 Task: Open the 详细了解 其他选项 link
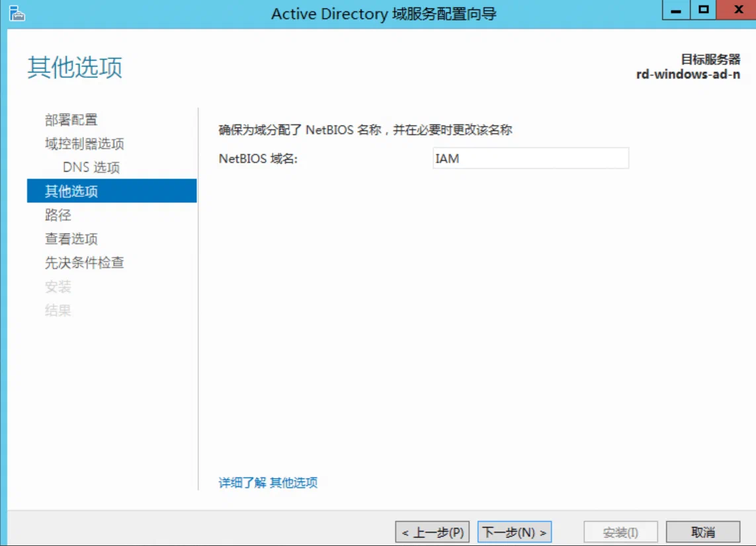268,483
